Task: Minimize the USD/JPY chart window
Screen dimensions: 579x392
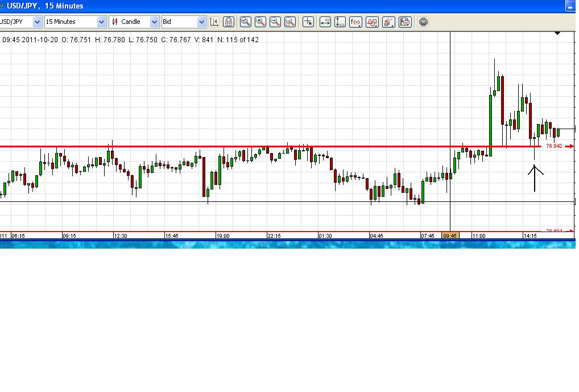Action: pos(570,6)
